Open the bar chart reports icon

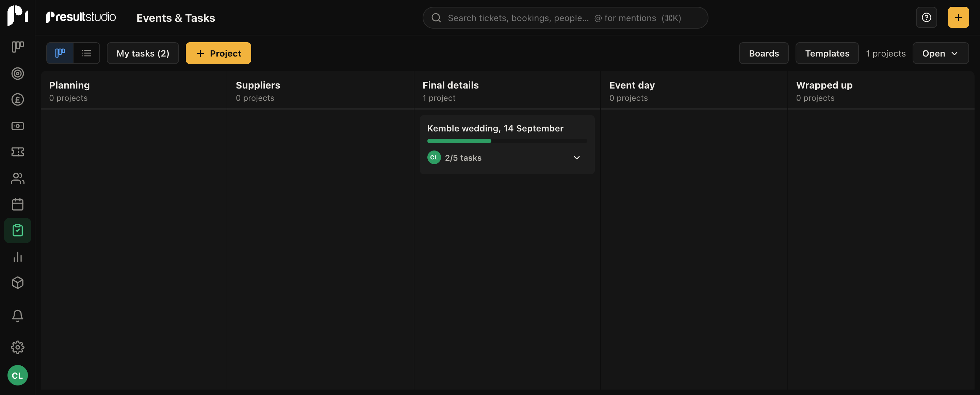17,256
